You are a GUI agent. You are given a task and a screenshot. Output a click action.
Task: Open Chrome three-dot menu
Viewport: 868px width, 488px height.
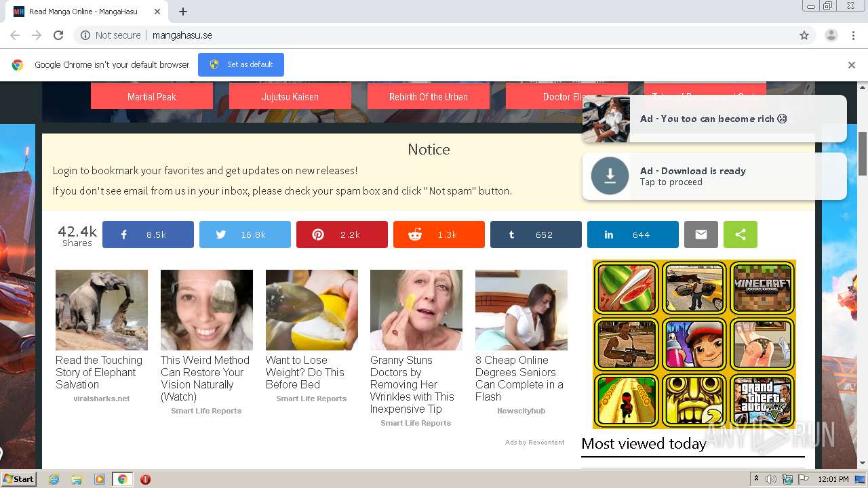pos(853,35)
